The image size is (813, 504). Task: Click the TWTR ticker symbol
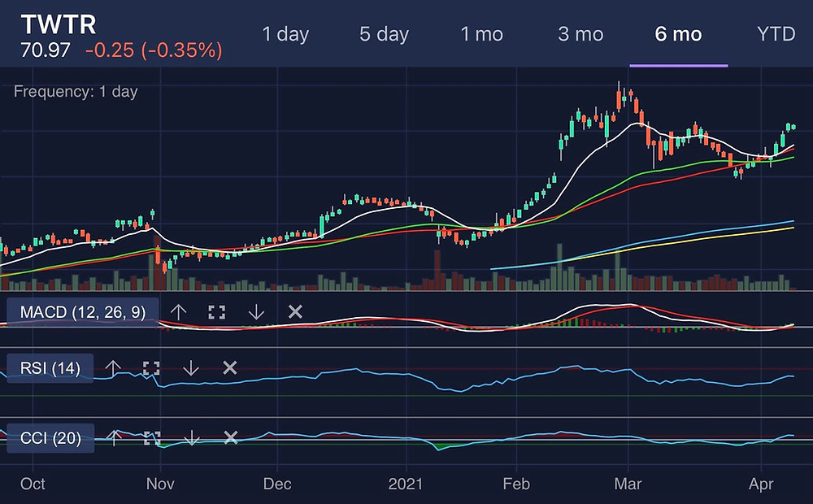click(59, 24)
